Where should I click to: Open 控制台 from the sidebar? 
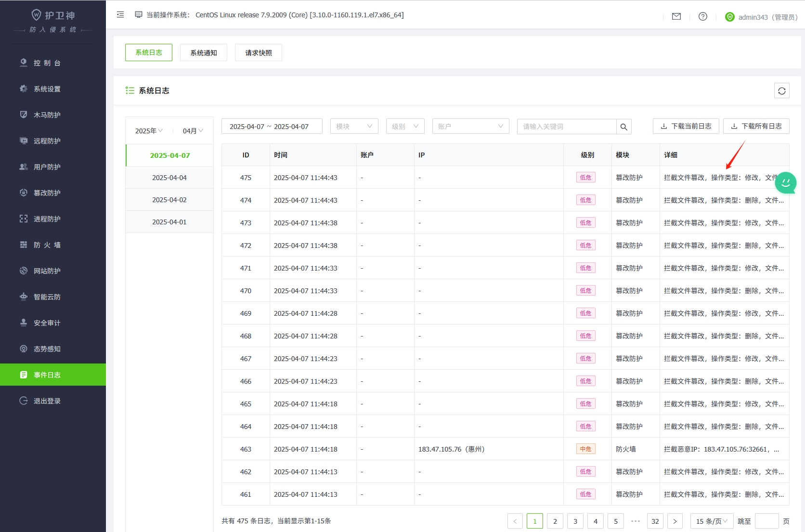coord(53,63)
